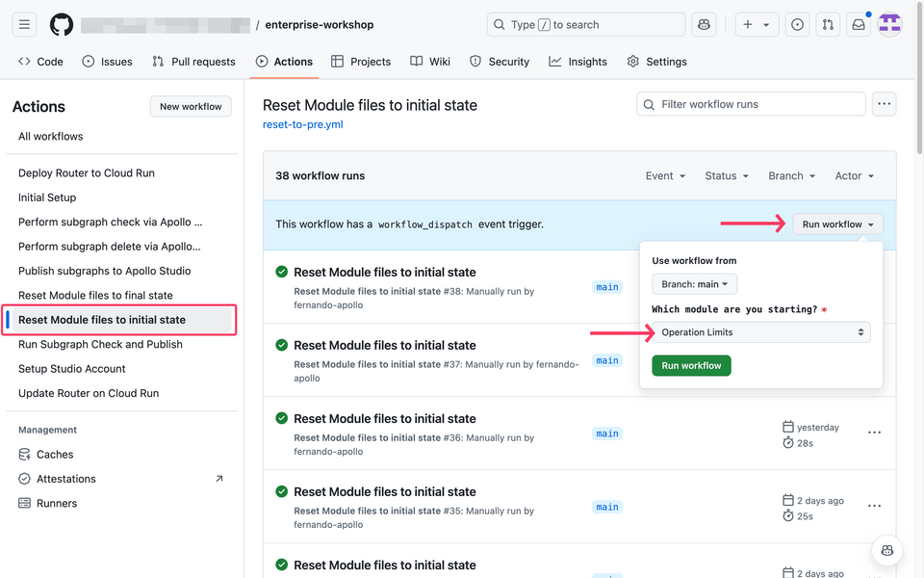Open the Operation Limits module select
Image resolution: width=924 pixels, height=578 pixels.
click(x=760, y=332)
